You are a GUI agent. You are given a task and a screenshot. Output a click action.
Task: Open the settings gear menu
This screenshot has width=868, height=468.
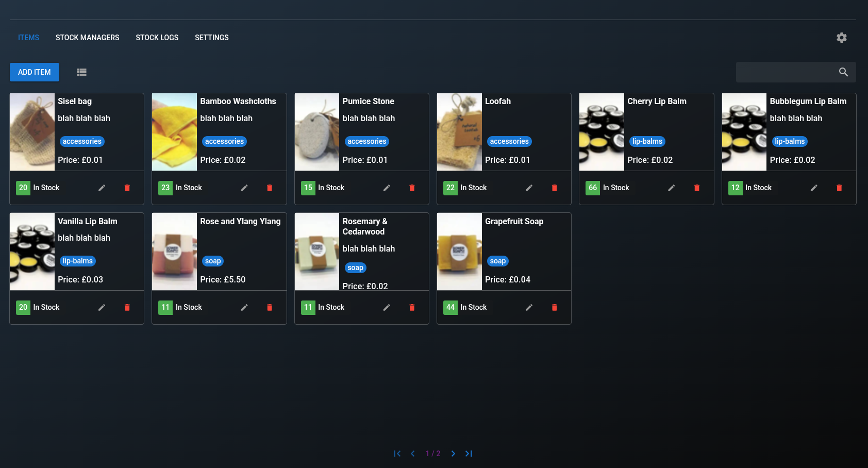[842, 37]
